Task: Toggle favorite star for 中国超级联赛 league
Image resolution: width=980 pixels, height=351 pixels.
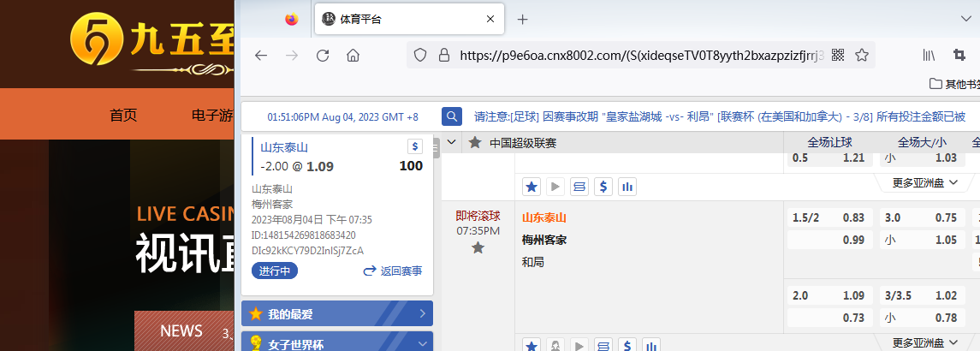Action: tap(474, 143)
